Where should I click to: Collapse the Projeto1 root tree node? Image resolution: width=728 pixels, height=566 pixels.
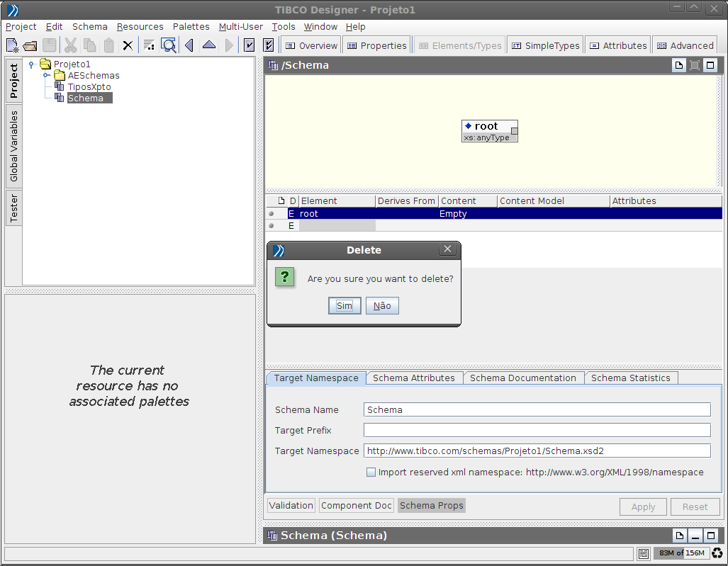pyautogui.click(x=32, y=64)
